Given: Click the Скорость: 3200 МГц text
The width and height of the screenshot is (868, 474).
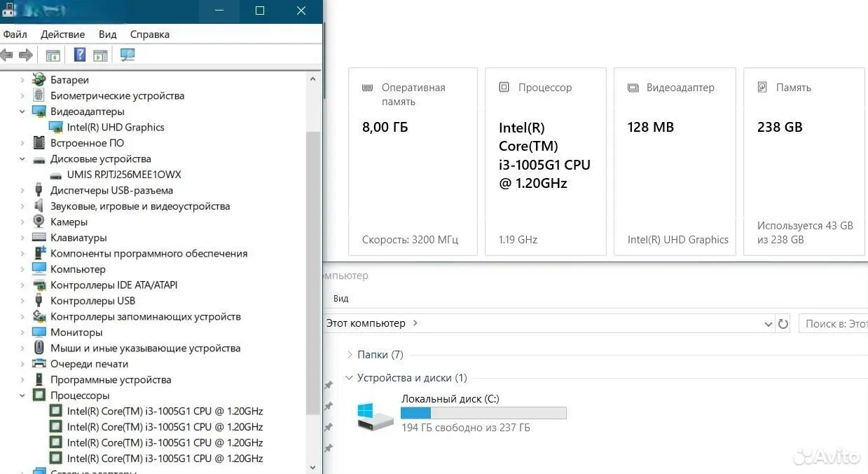Looking at the screenshot, I should pos(410,239).
